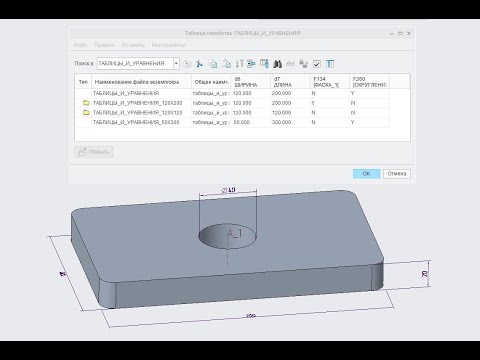Click the glasses Preview instance icon
The width and height of the screenshot is (480, 360).
(290, 64)
